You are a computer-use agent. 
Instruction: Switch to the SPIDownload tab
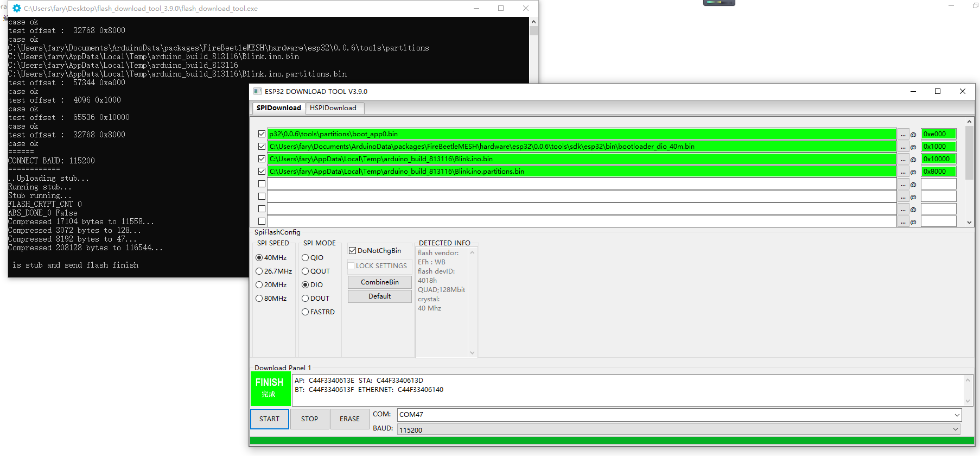coord(279,108)
